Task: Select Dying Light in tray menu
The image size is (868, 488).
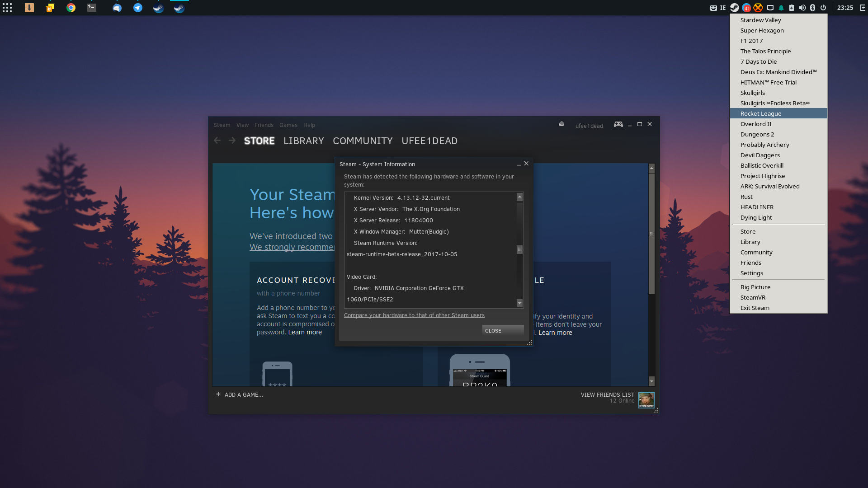Action: (778, 217)
